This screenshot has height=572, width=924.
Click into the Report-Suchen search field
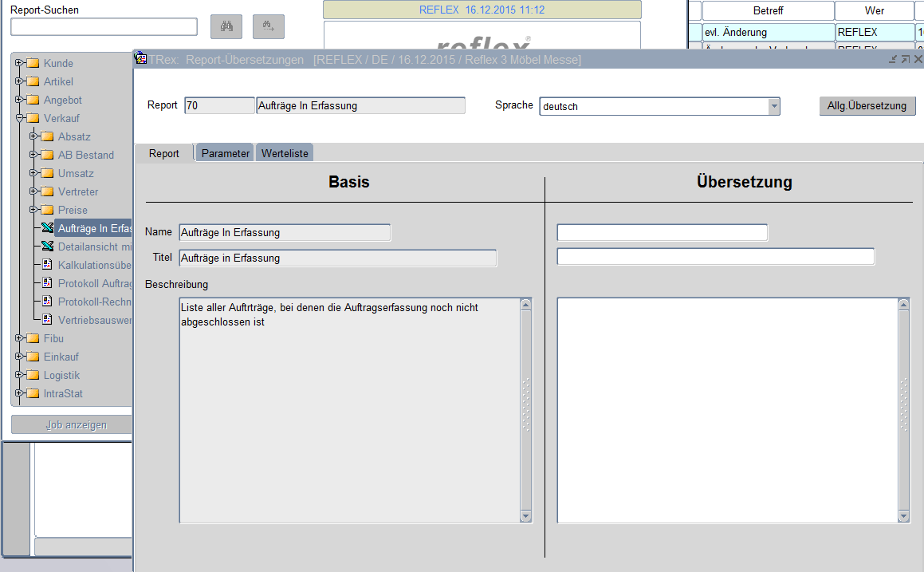click(104, 27)
